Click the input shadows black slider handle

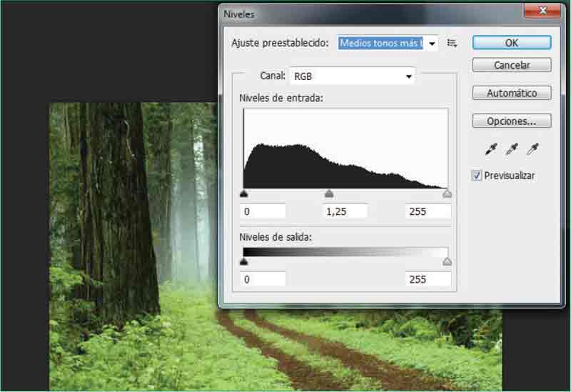coord(244,194)
